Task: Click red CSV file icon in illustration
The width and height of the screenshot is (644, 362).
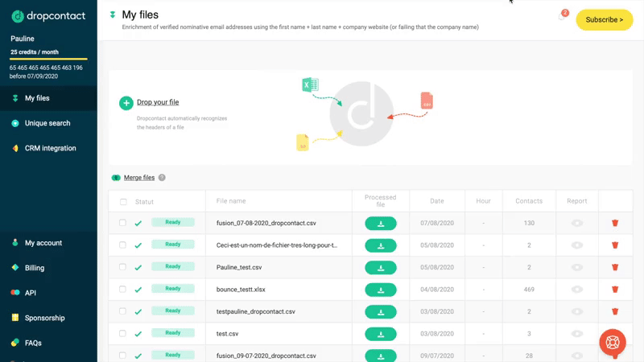Action: click(x=427, y=101)
